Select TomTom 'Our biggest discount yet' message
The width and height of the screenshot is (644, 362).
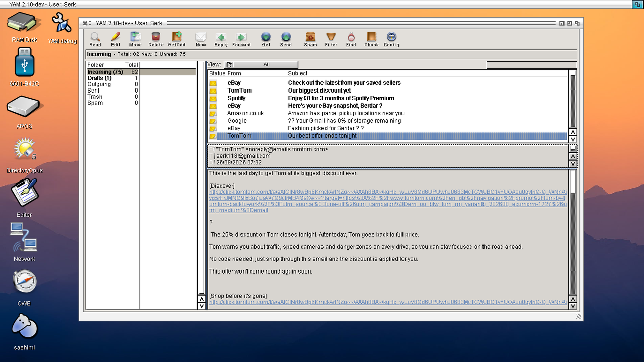(388, 90)
